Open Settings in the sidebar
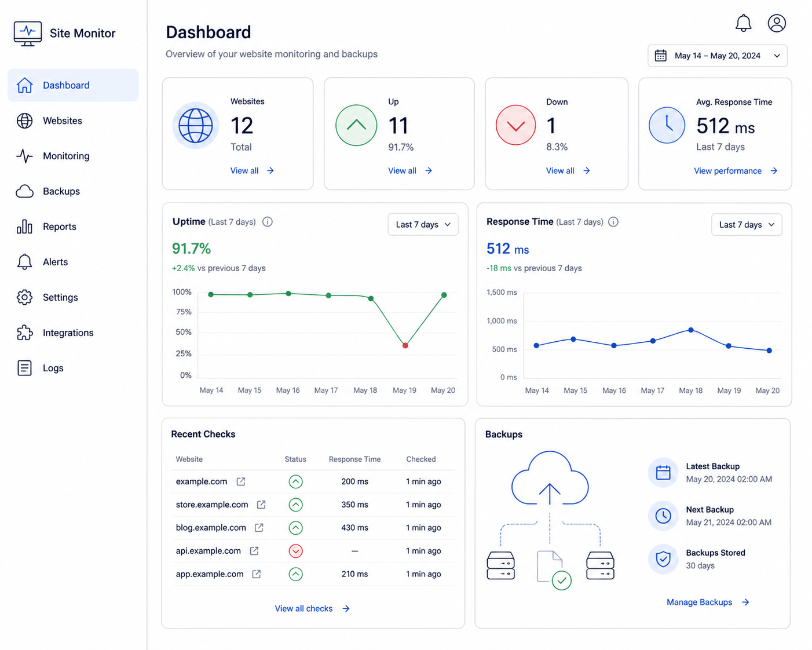The image size is (812, 650). (73, 297)
